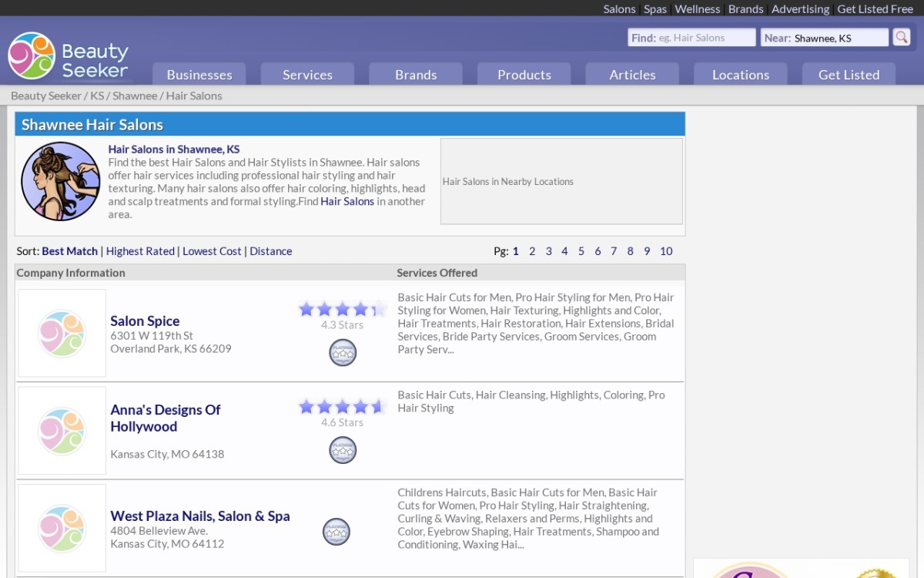Click Company Information column header
924x578 pixels.
pyautogui.click(x=71, y=273)
